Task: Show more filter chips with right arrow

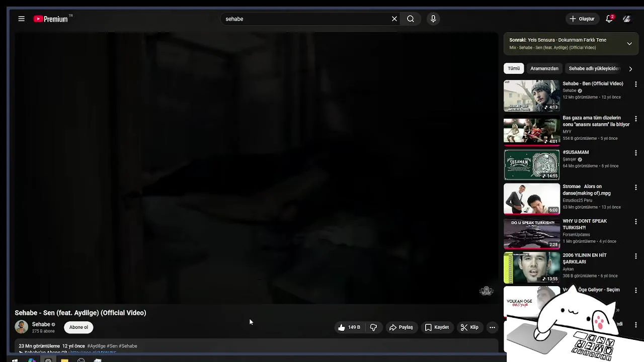Action: pyautogui.click(x=630, y=69)
